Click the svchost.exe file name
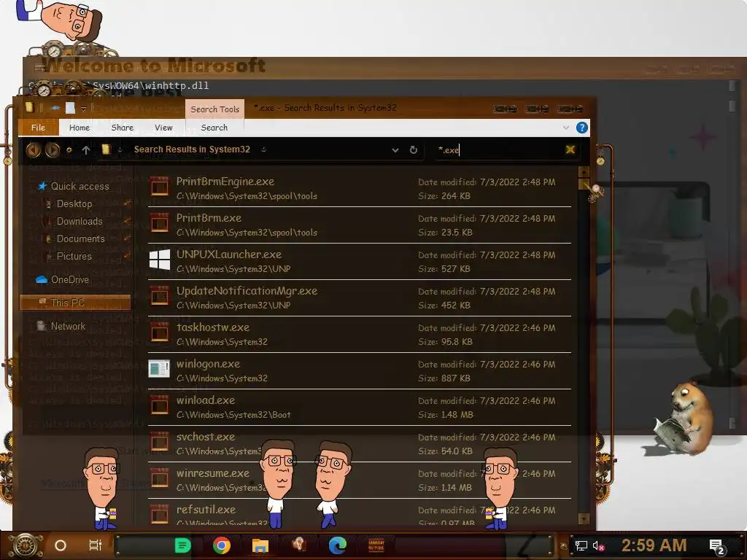Image resolution: width=747 pixels, height=560 pixels. coord(205,437)
